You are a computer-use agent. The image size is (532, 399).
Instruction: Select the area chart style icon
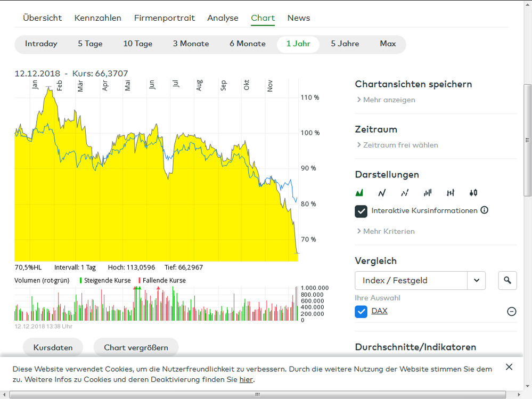pyautogui.click(x=359, y=192)
